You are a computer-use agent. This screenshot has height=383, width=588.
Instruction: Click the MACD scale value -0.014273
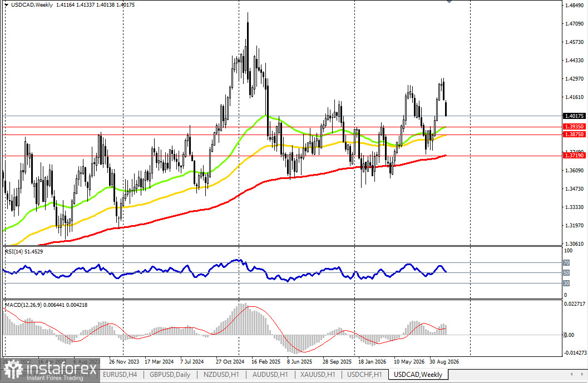(575, 353)
